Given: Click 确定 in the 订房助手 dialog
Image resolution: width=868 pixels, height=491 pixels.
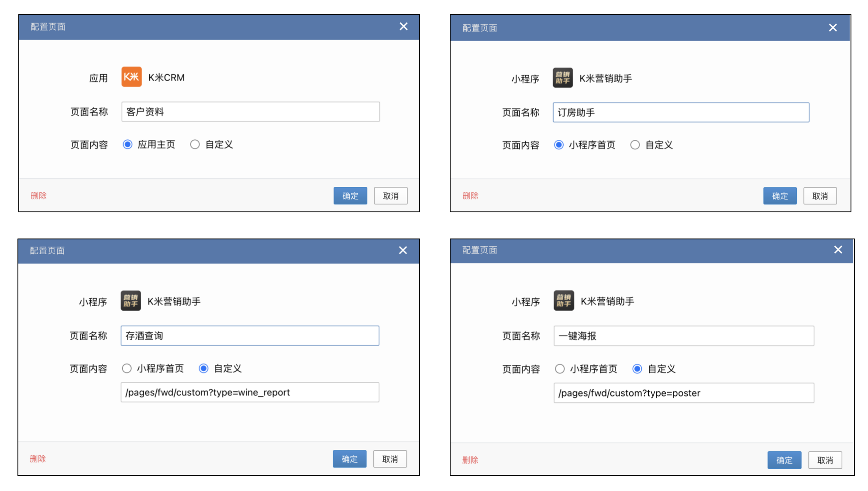Looking at the screenshot, I should click(x=780, y=196).
